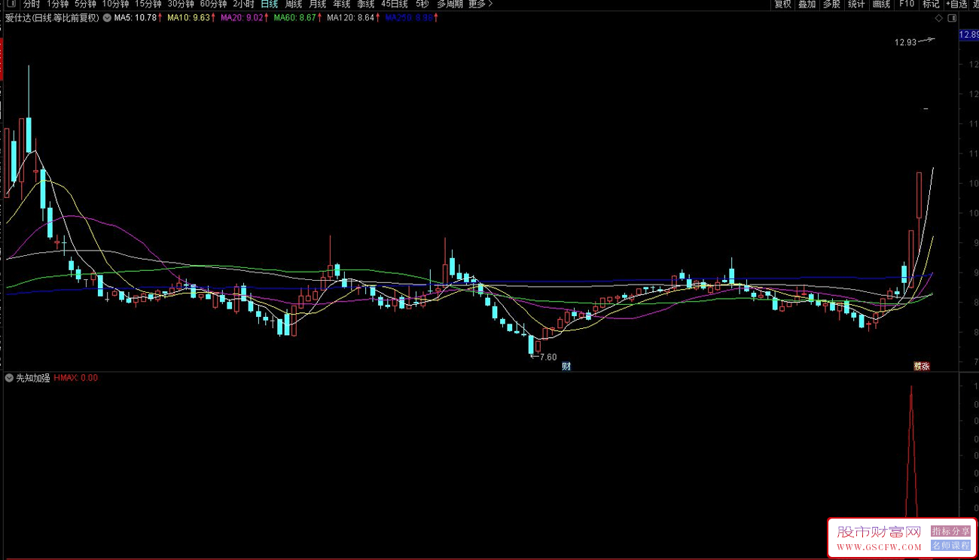Expand the 更多 periods menu
Image resolution: width=979 pixels, height=560 pixels.
pyautogui.click(x=480, y=5)
